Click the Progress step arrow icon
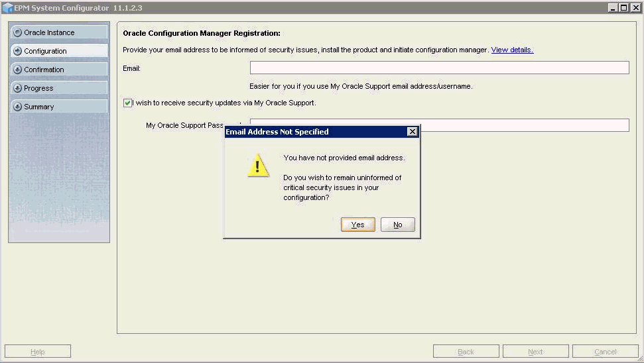 tap(18, 88)
